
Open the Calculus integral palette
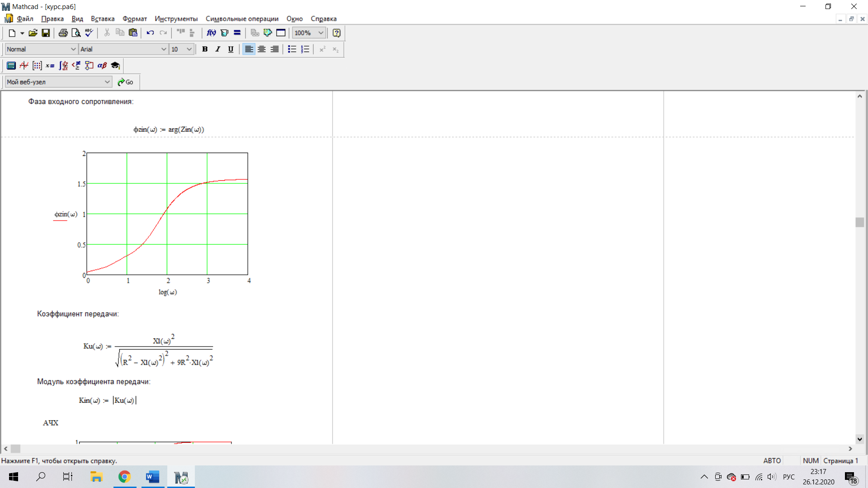pos(63,66)
